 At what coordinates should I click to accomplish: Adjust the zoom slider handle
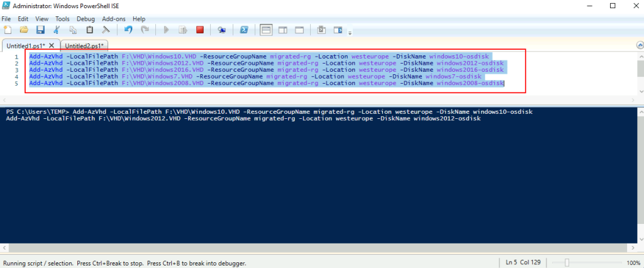click(x=567, y=262)
